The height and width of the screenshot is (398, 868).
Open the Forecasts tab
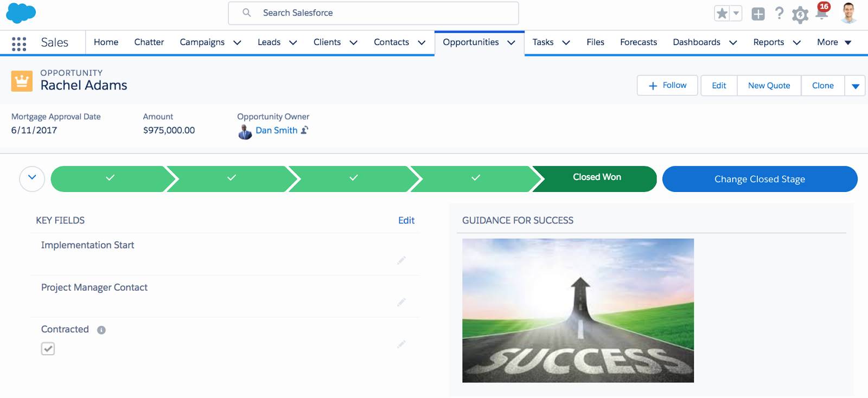pos(639,42)
